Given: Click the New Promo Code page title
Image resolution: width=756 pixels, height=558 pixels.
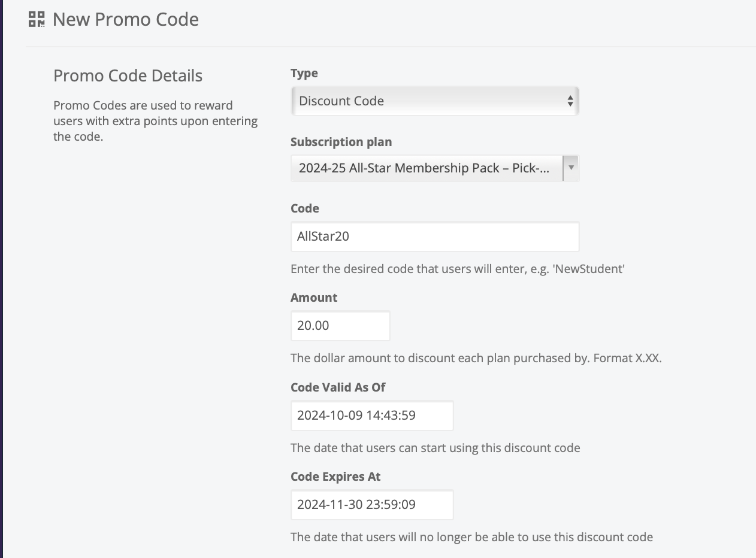Looking at the screenshot, I should point(126,19).
